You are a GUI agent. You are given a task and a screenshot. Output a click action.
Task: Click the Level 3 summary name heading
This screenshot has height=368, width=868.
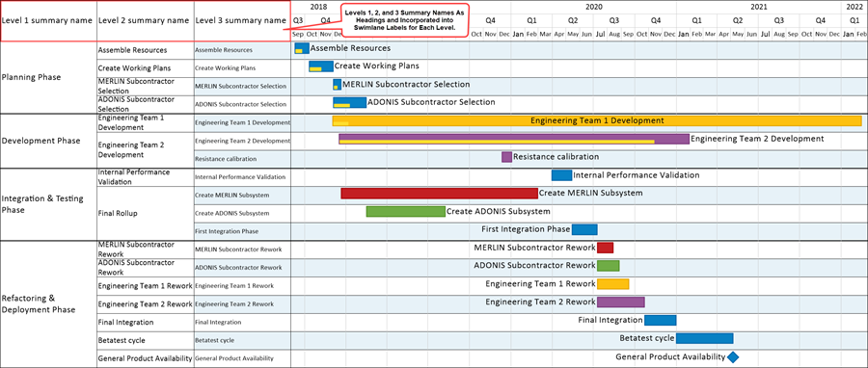point(241,20)
